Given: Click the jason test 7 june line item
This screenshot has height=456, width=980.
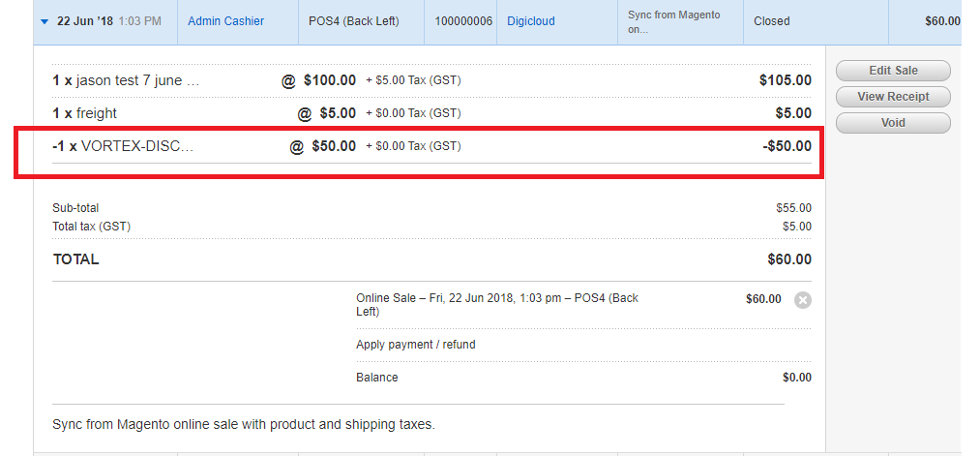Looking at the screenshot, I should tap(431, 80).
